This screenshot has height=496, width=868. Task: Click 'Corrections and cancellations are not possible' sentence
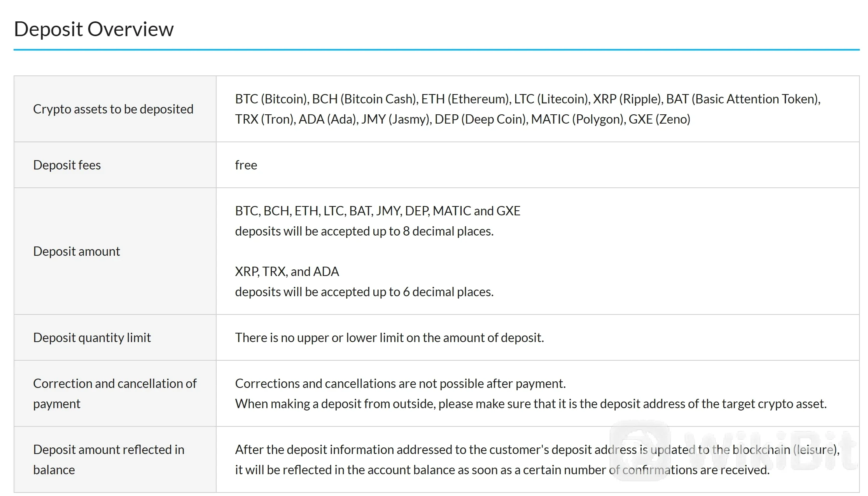pyautogui.click(x=400, y=384)
